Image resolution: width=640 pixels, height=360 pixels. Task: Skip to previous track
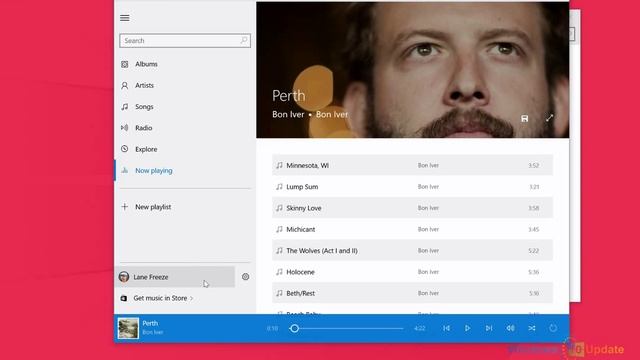tap(446, 328)
